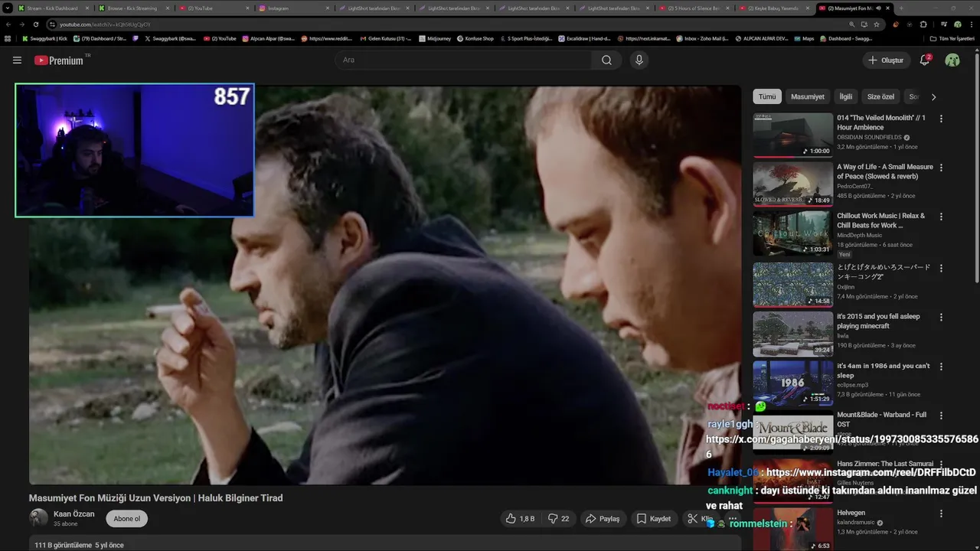
Task: Open the notifications bell
Action: pyautogui.click(x=924, y=60)
